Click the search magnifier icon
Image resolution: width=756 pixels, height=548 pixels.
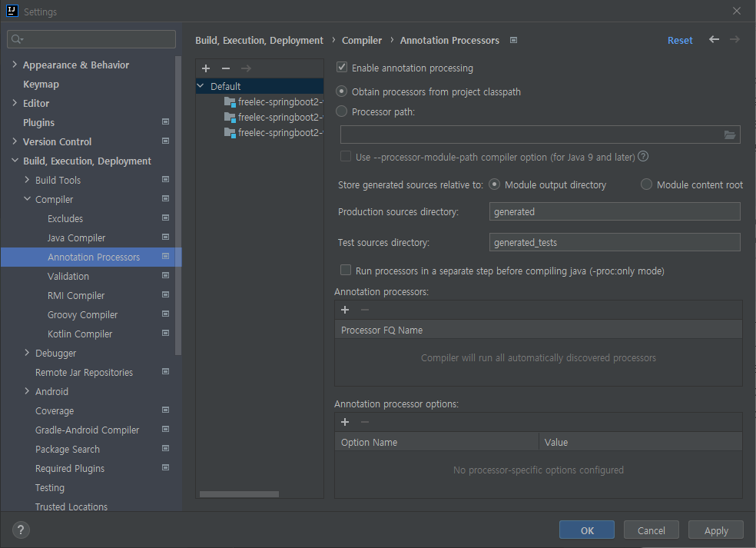pos(17,39)
